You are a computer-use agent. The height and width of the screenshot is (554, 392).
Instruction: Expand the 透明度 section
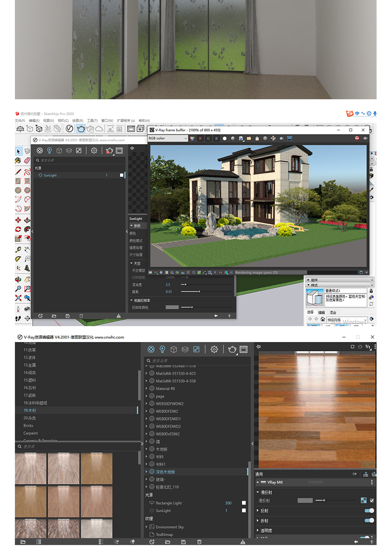click(258, 530)
